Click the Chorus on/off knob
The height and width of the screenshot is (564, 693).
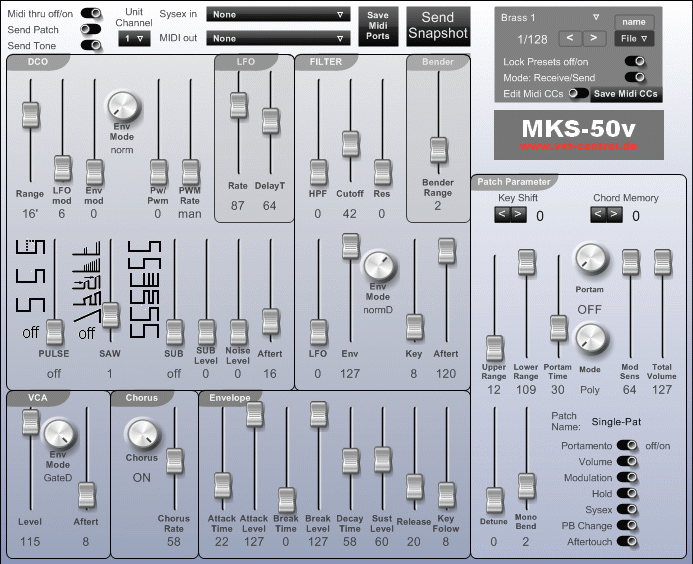142,434
